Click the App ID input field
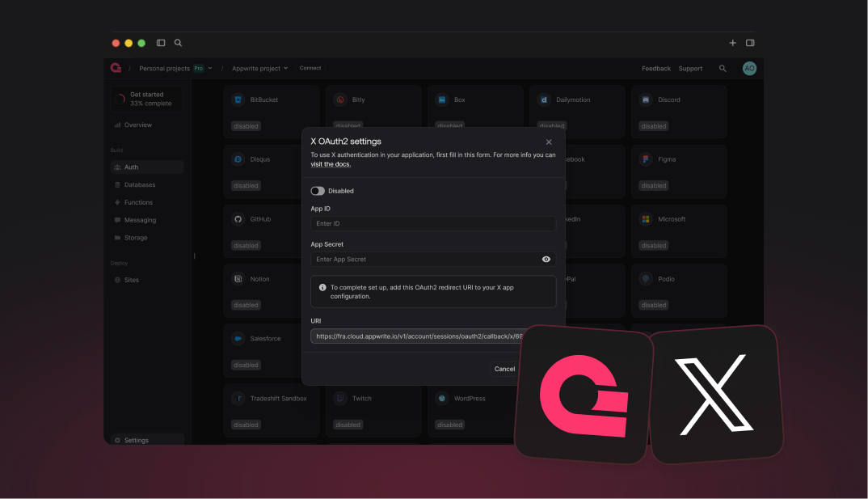The height and width of the screenshot is (499, 868). click(x=433, y=223)
